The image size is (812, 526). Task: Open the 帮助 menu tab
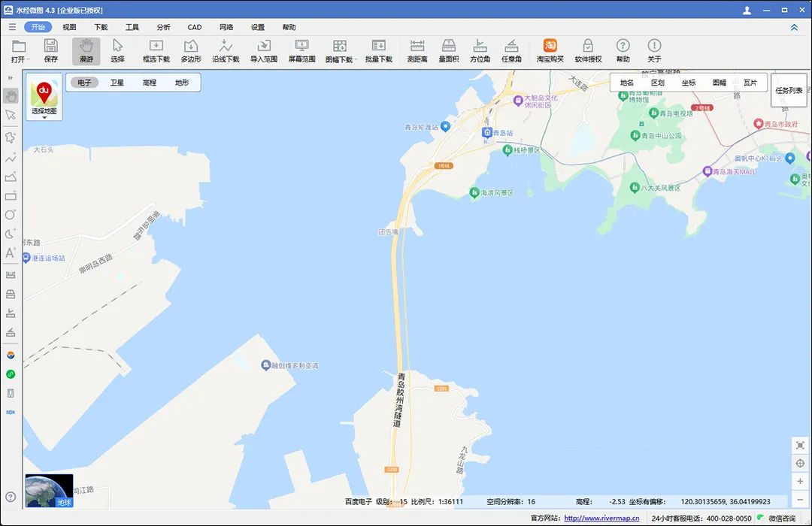tap(289, 27)
